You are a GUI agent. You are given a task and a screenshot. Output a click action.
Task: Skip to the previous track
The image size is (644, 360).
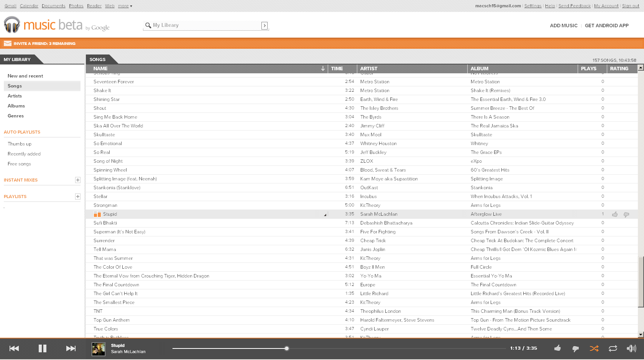pos(14,348)
